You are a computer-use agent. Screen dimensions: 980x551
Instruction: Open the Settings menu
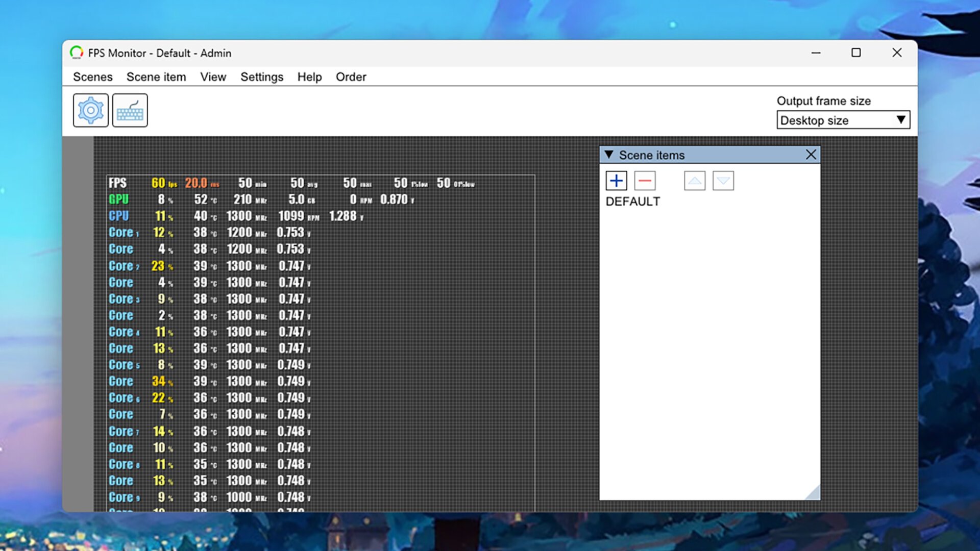262,77
